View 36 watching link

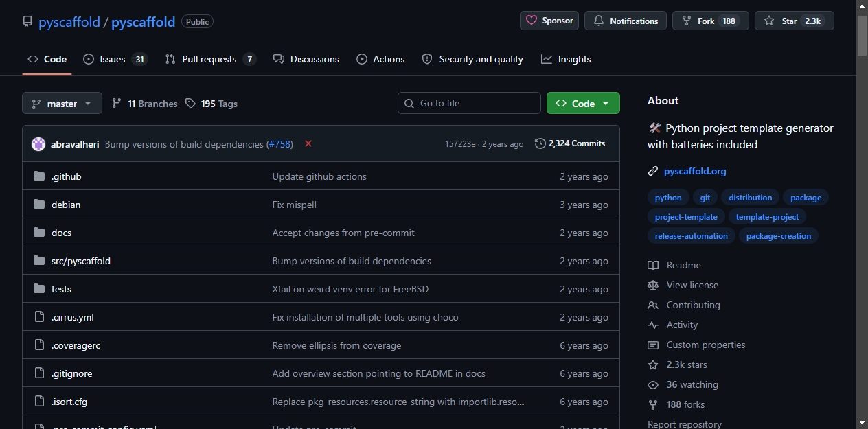(683, 384)
